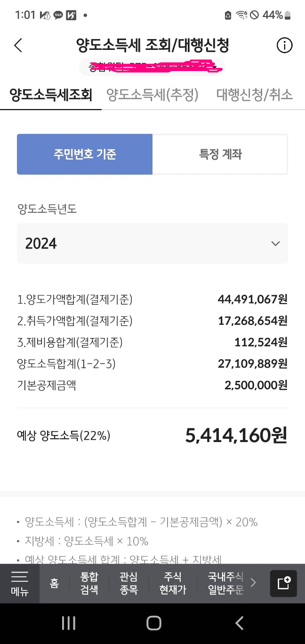Select the 양도소득세조회 tab
Viewport: 305px width, 644px height.
coord(51,95)
